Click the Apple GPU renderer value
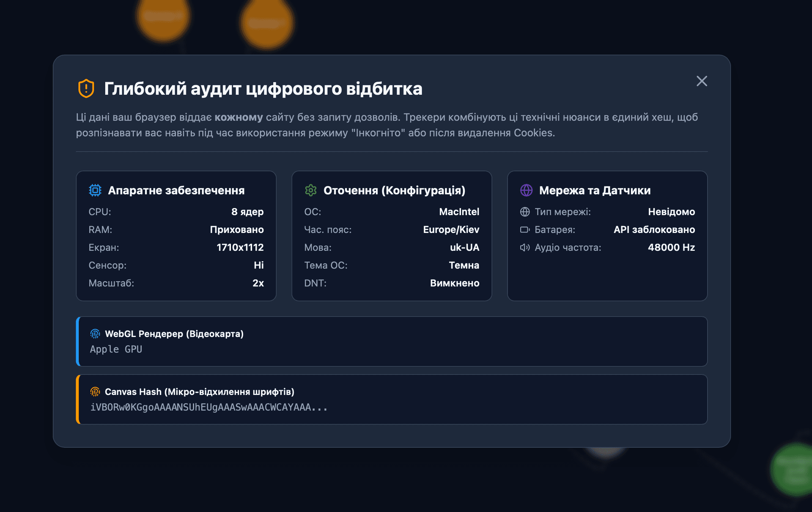812x512 pixels. point(116,349)
